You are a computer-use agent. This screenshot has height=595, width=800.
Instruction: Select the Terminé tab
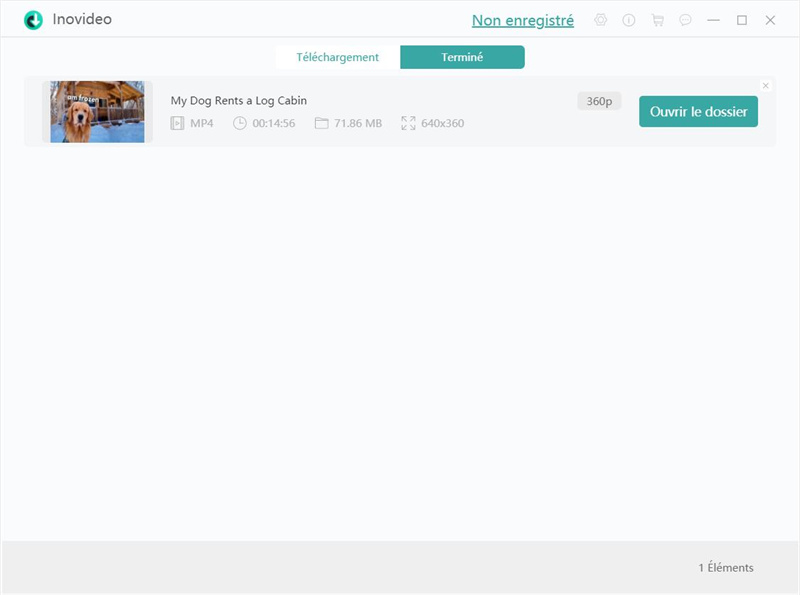[464, 57]
